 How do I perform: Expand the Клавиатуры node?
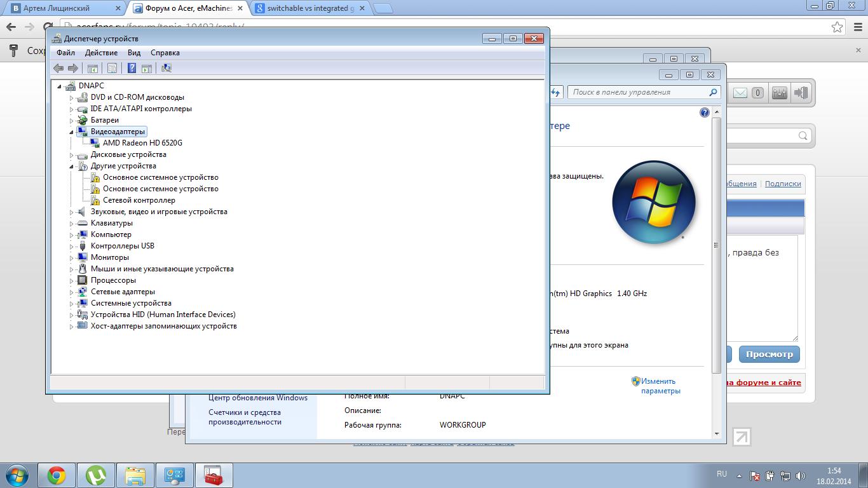tap(72, 223)
